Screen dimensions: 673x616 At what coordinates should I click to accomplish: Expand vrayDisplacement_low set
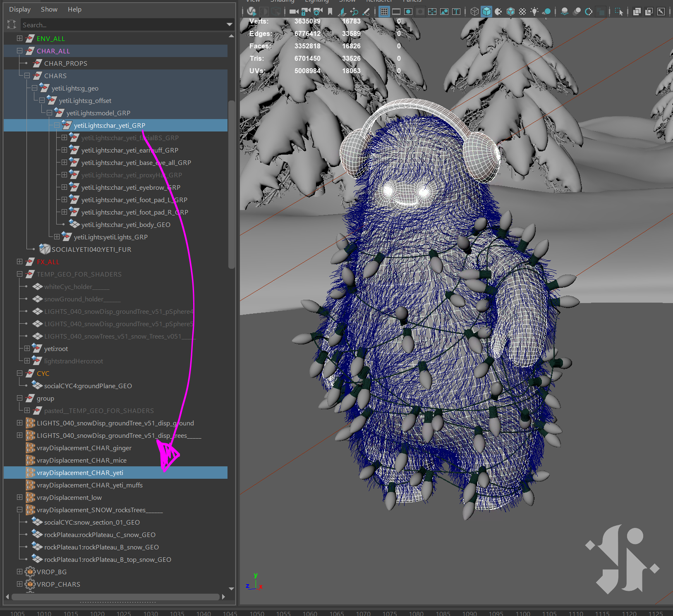click(19, 497)
